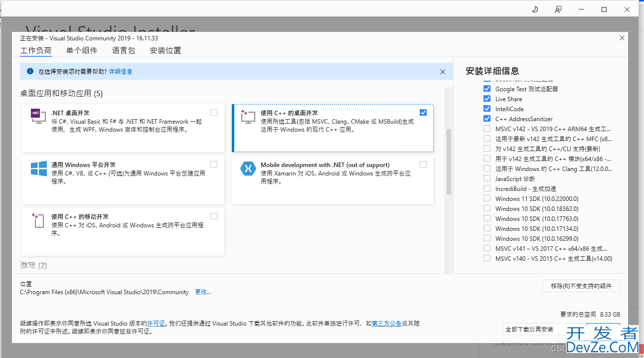
Task: Minimize the Visual Studio Installer window
Action: pos(581,9)
